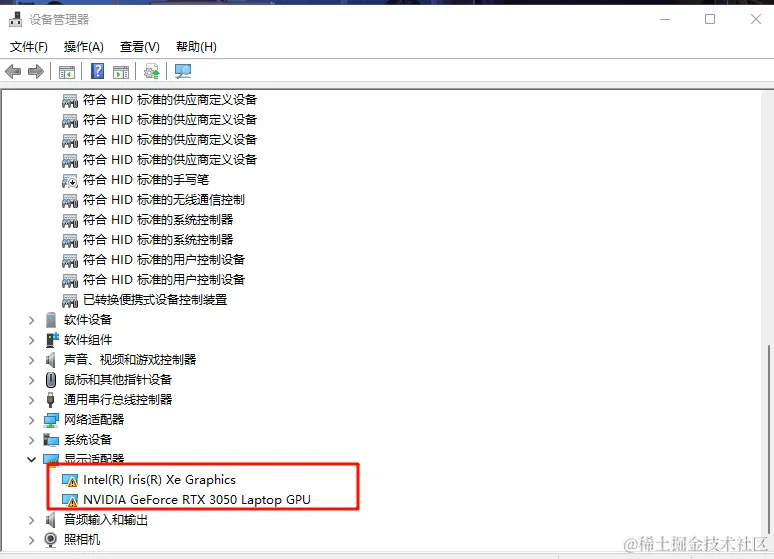Minimize the 设备管理器 window
The height and width of the screenshot is (559, 774).
pos(665,19)
